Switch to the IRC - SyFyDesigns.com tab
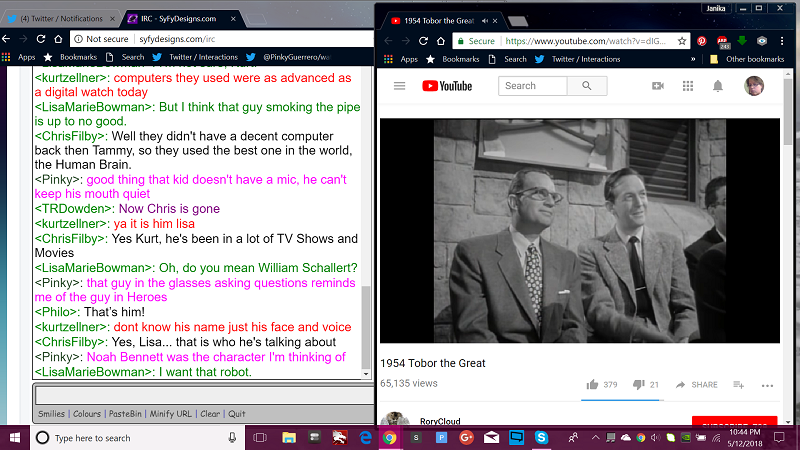The height and width of the screenshot is (450, 800). pos(179,19)
